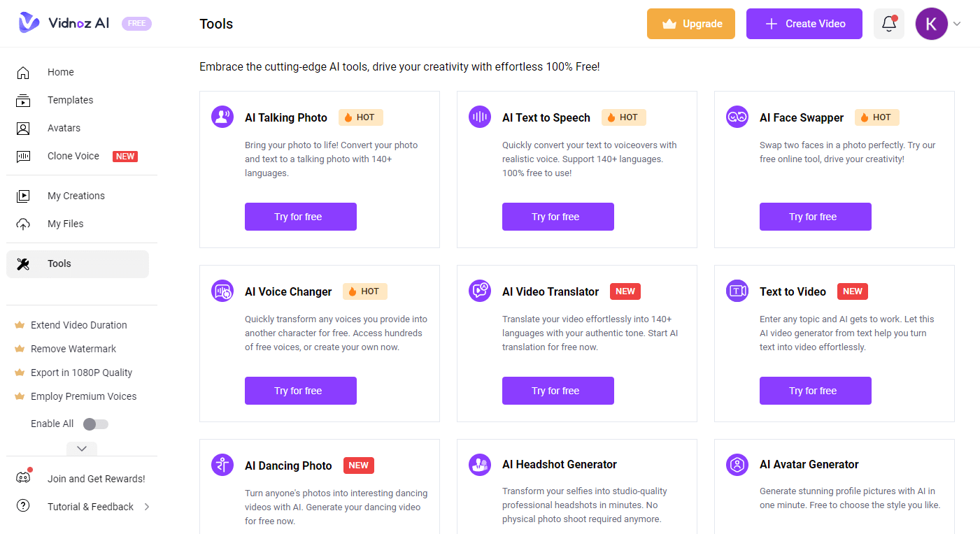The width and height of the screenshot is (980, 534).
Task: Click the AI Headshot Generator icon
Action: click(480, 465)
